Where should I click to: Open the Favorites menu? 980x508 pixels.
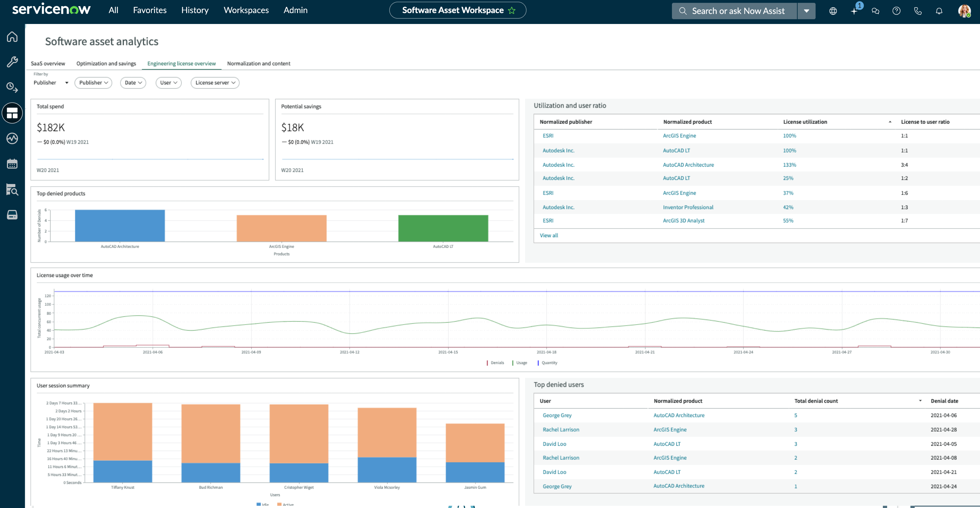tap(150, 10)
